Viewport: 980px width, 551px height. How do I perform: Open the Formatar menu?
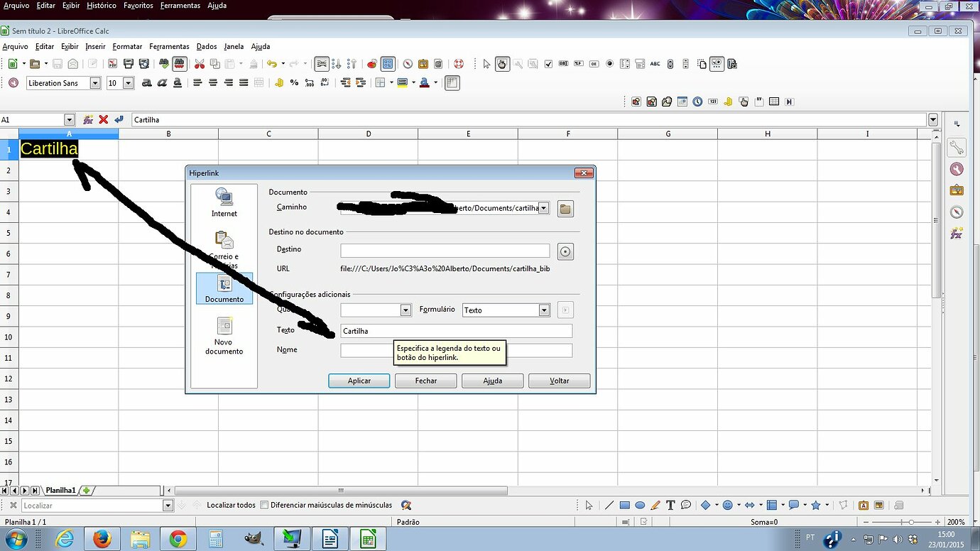127,46
